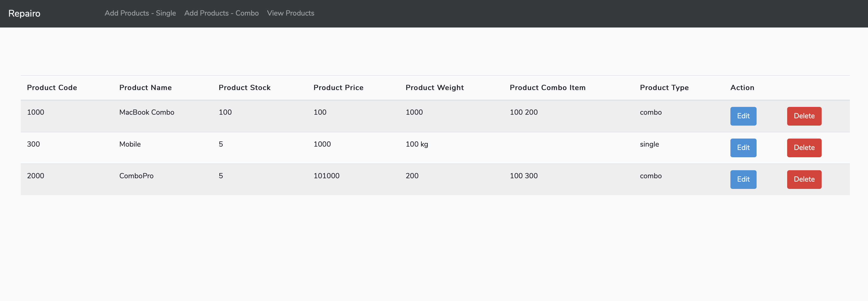Delete the Mobile product
The height and width of the screenshot is (301, 868).
(804, 147)
